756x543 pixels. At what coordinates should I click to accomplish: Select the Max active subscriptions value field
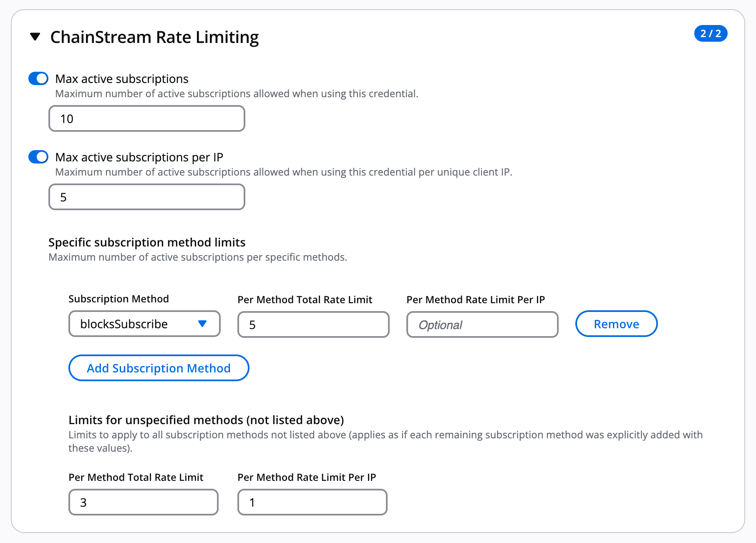coord(146,118)
